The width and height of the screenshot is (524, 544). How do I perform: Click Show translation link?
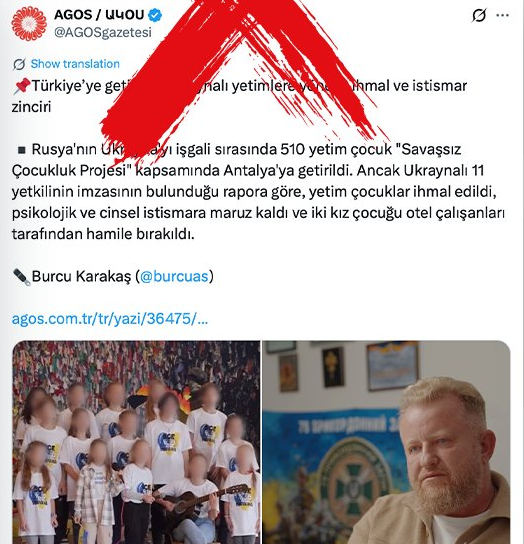[75, 64]
